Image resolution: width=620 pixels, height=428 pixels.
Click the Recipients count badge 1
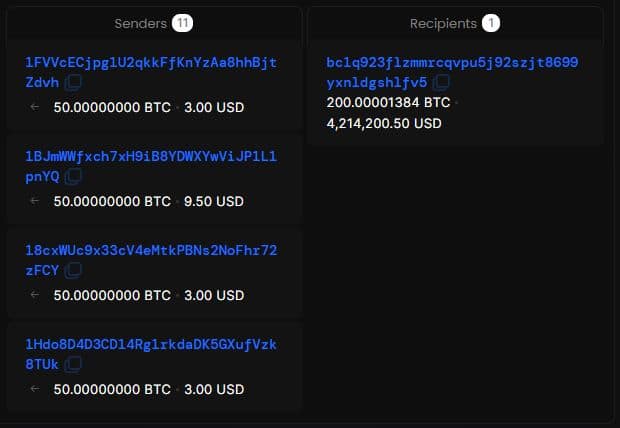coord(491,23)
